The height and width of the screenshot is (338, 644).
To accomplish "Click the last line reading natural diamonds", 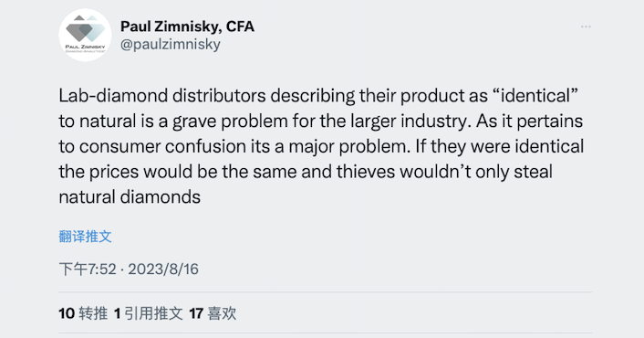I will 130,197.
